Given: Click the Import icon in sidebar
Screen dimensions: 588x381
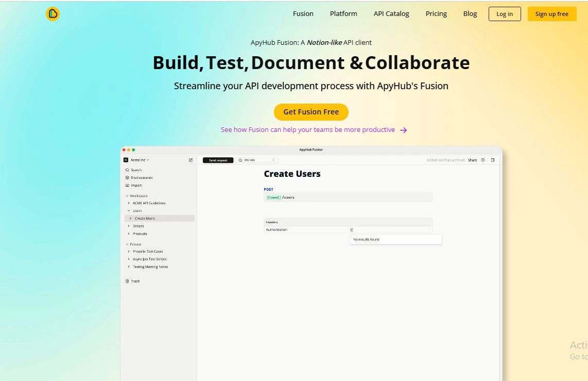Looking at the screenshot, I should click(x=127, y=186).
